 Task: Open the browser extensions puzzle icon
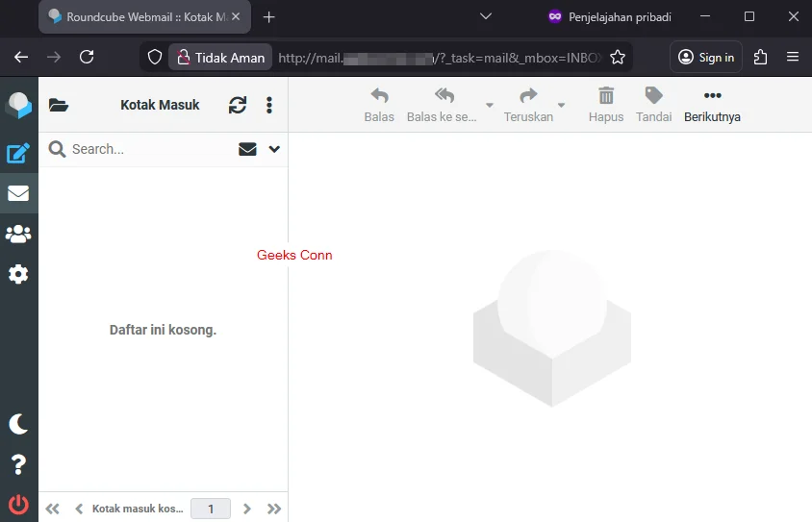[760, 57]
